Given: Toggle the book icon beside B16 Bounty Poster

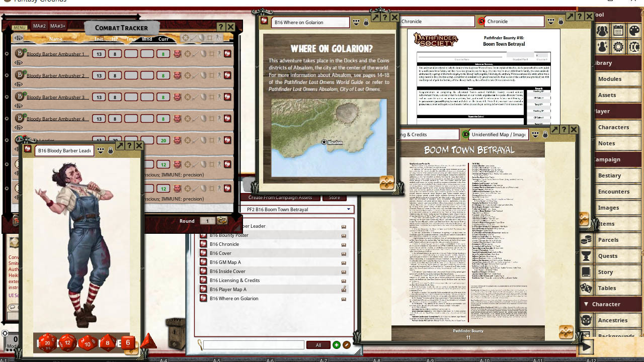Looking at the screenshot, I should pyautogui.click(x=344, y=235).
